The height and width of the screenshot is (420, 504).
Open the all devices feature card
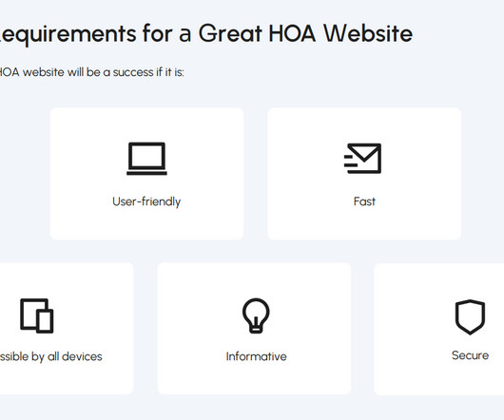67,328
